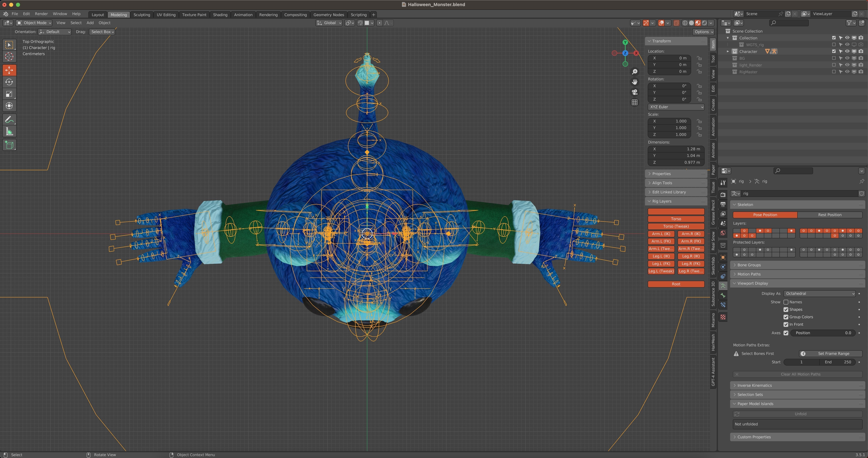
Task: Open the Texture properties checker icon
Action: coord(723,317)
